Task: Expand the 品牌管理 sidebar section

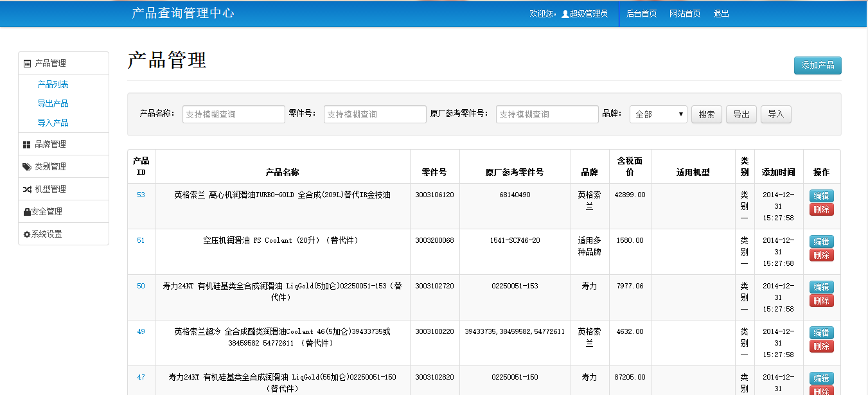Action: point(50,145)
